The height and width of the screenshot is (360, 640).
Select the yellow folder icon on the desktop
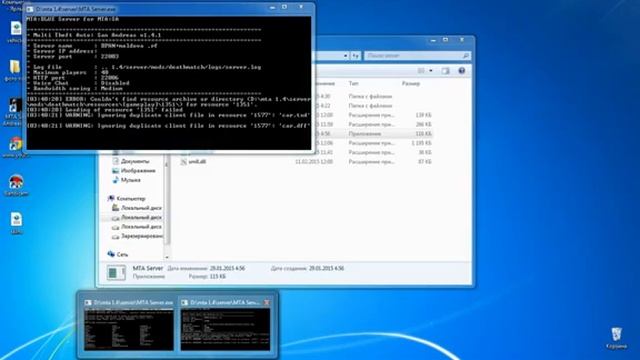click(15, 67)
